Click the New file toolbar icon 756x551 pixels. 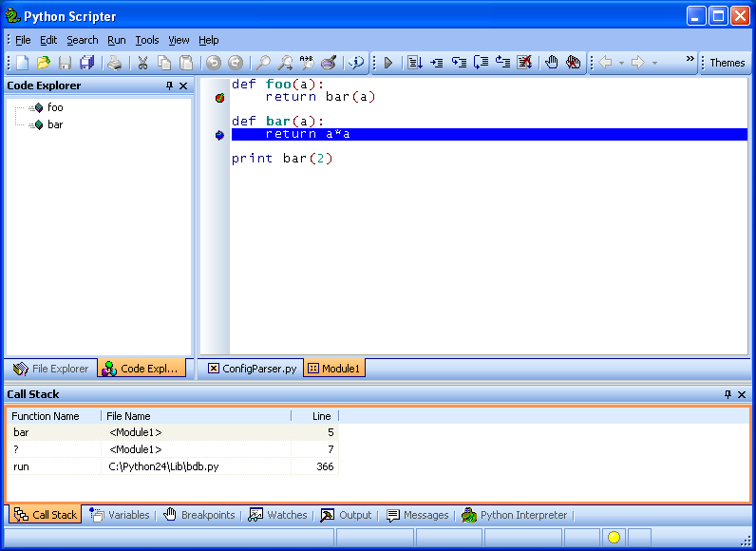pyautogui.click(x=22, y=63)
